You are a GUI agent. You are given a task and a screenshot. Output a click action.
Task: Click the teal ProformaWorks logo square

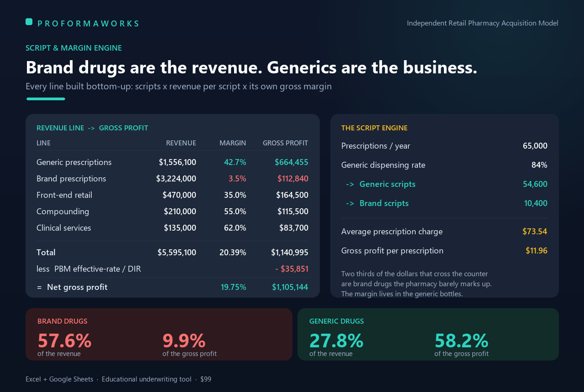(29, 21)
